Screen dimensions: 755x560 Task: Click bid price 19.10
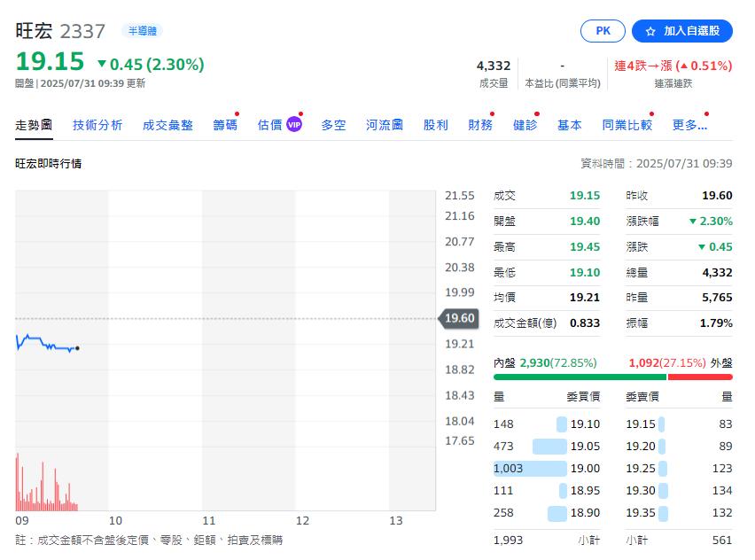(x=585, y=424)
